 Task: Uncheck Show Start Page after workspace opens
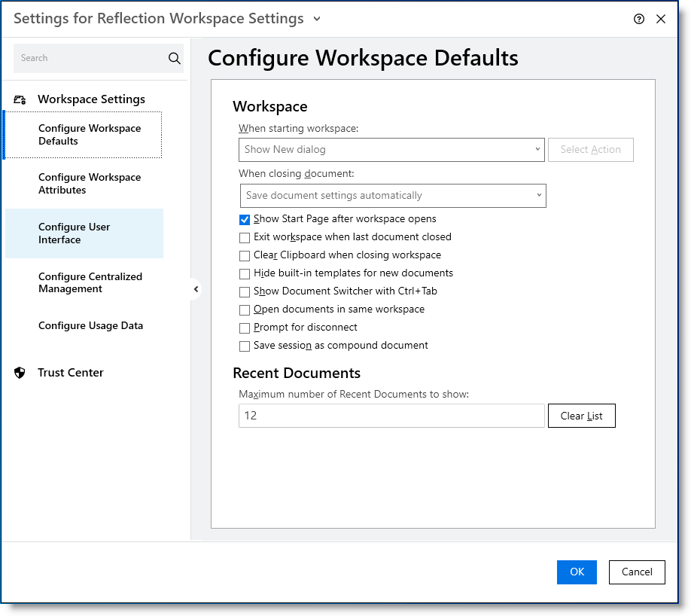(x=245, y=220)
